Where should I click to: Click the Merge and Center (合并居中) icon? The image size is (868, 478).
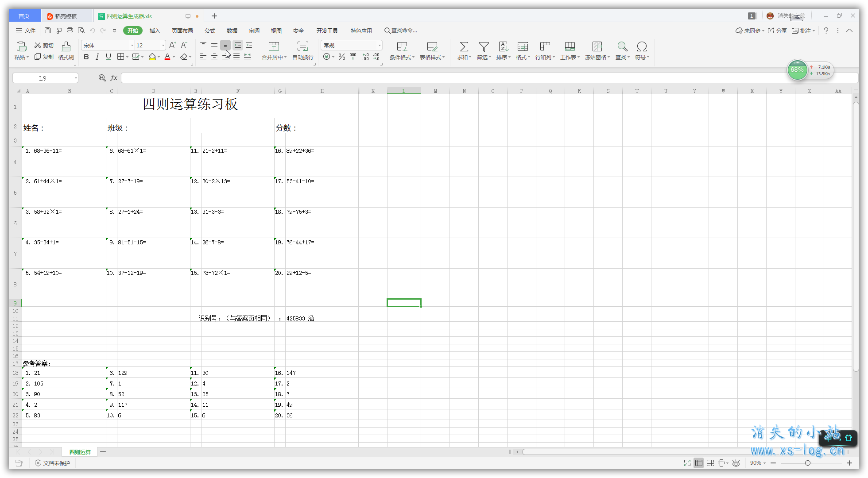[274, 46]
